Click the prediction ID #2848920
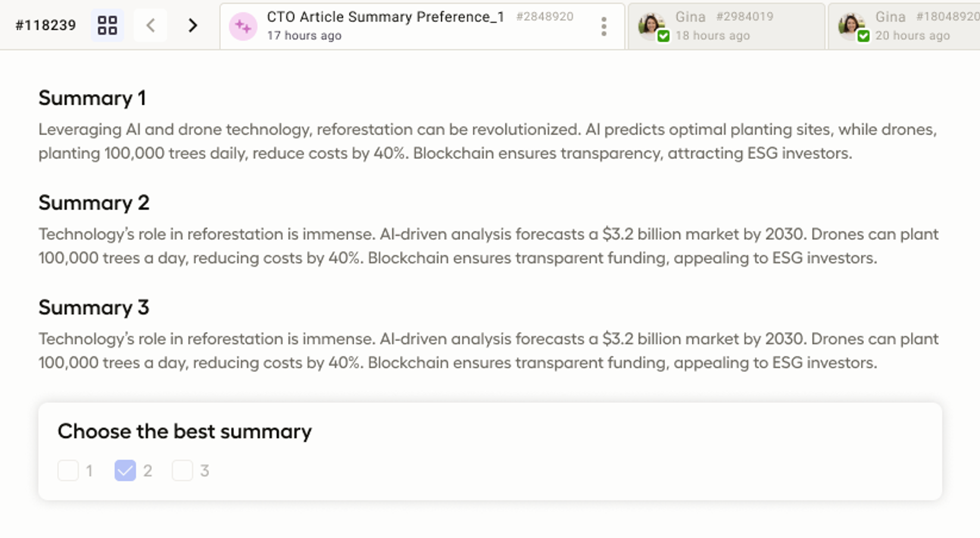 tap(545, 17)
